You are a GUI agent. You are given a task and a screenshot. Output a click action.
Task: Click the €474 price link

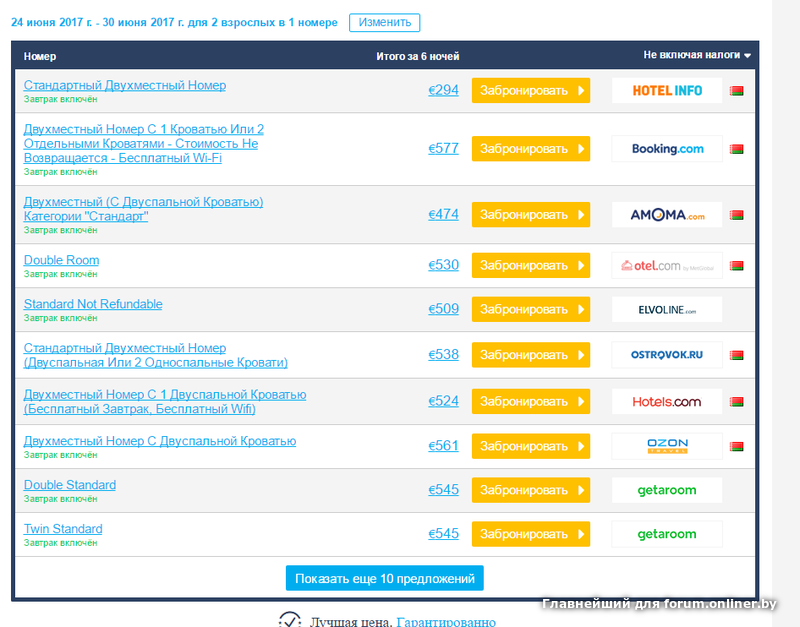443,215
